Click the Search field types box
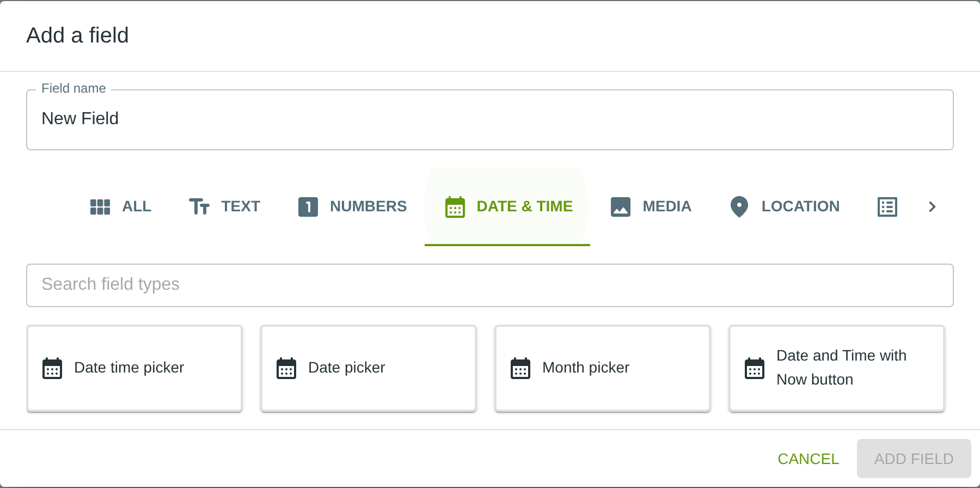Screen dimensions: 980x488 [x=490, y=285]
